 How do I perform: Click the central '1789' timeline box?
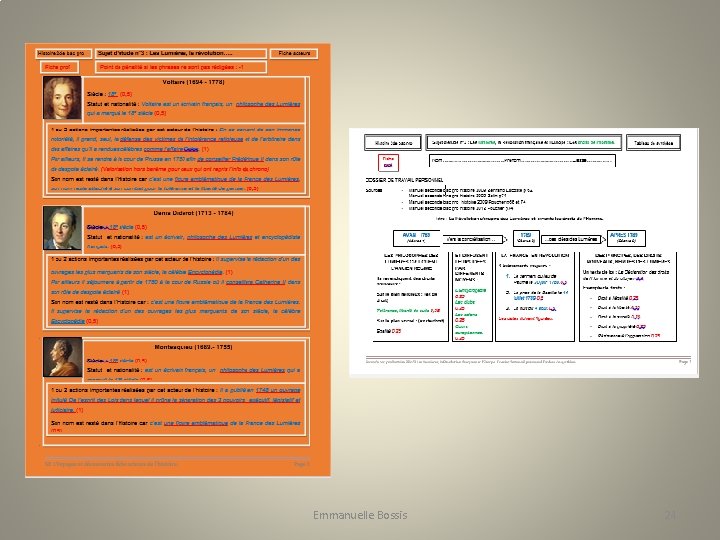click(x=526, y=238)
